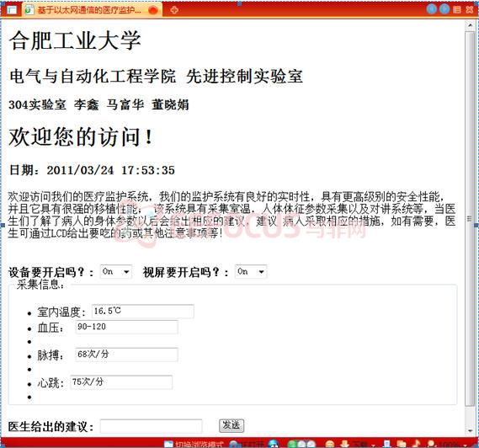Screen dimensions: 479x448
Task: Click the smiley face icon in status bar
Action: tap(330, 445)
